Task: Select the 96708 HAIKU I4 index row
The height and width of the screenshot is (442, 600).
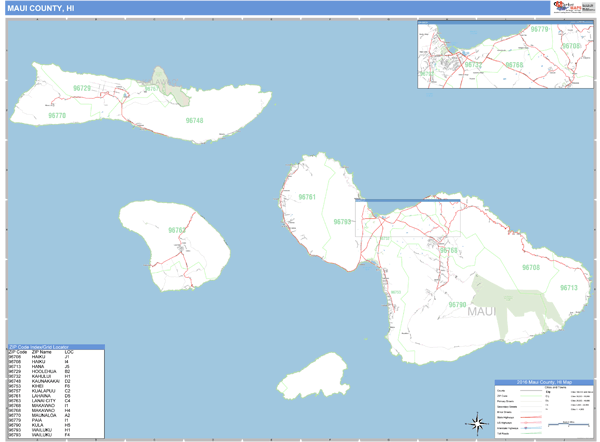Action: 41,362
